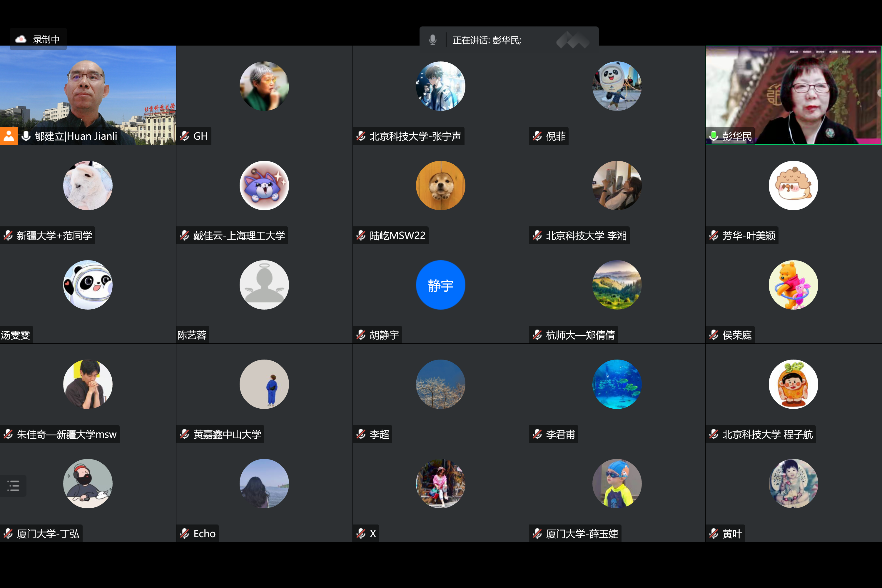Click the microphone icon beside 郇建立|Huan Jianli
Viewport: 882px width, 588px height.
click(26, 136)
